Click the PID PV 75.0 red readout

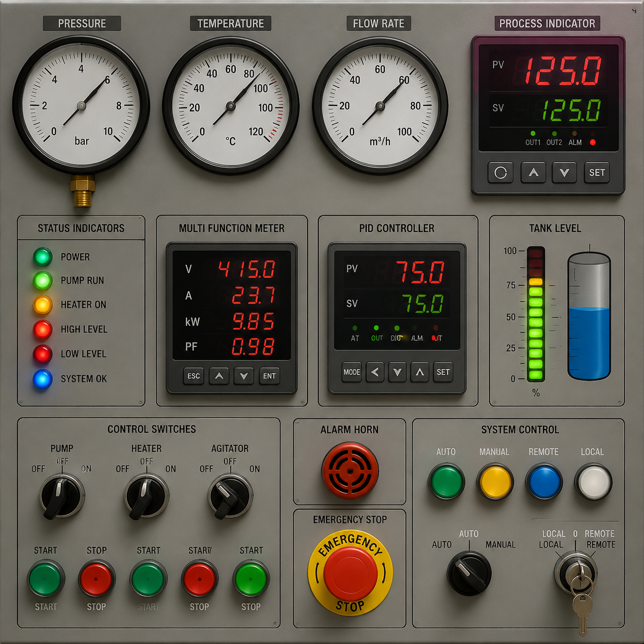(420, 272)
